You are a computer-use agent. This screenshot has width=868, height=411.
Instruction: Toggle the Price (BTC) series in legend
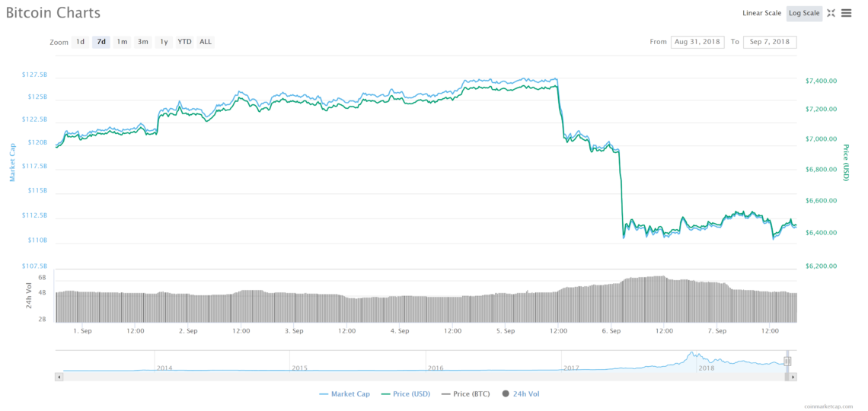tap(465, 393)
